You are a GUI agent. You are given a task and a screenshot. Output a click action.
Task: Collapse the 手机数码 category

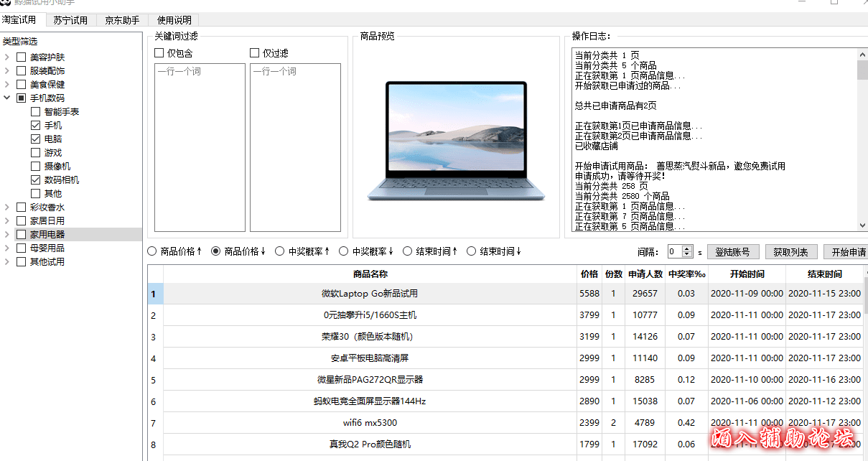coord(6,98)
